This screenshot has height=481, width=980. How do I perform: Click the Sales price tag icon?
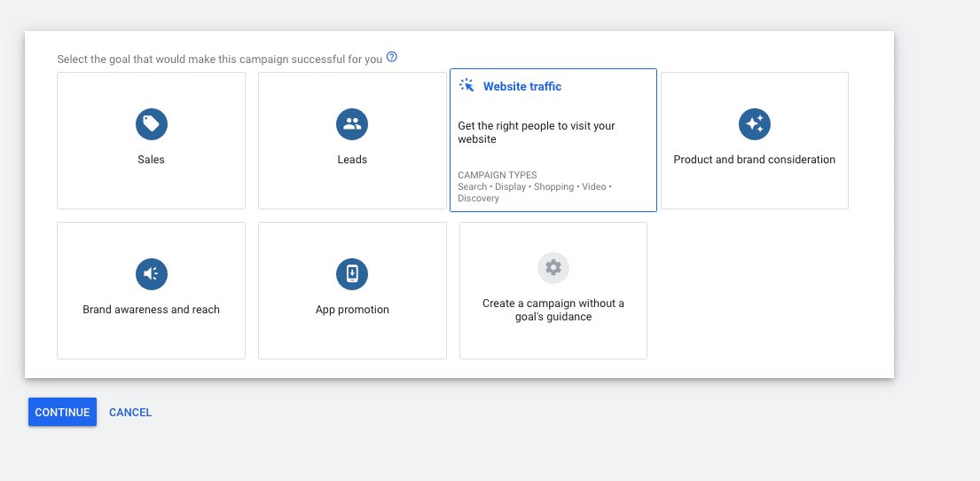(152, 124)
